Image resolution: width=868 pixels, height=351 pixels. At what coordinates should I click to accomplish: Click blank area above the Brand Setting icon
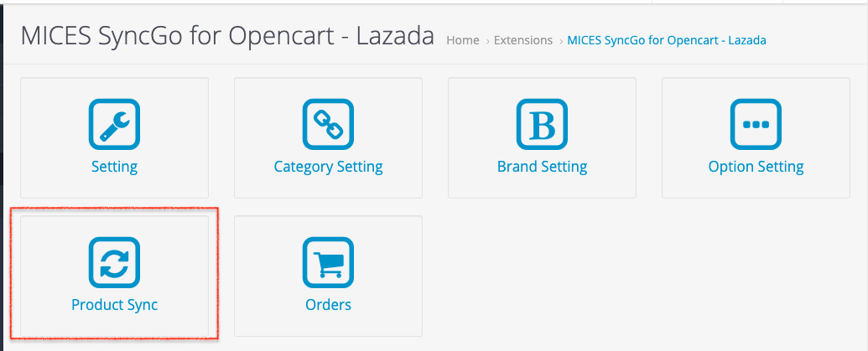542,88
